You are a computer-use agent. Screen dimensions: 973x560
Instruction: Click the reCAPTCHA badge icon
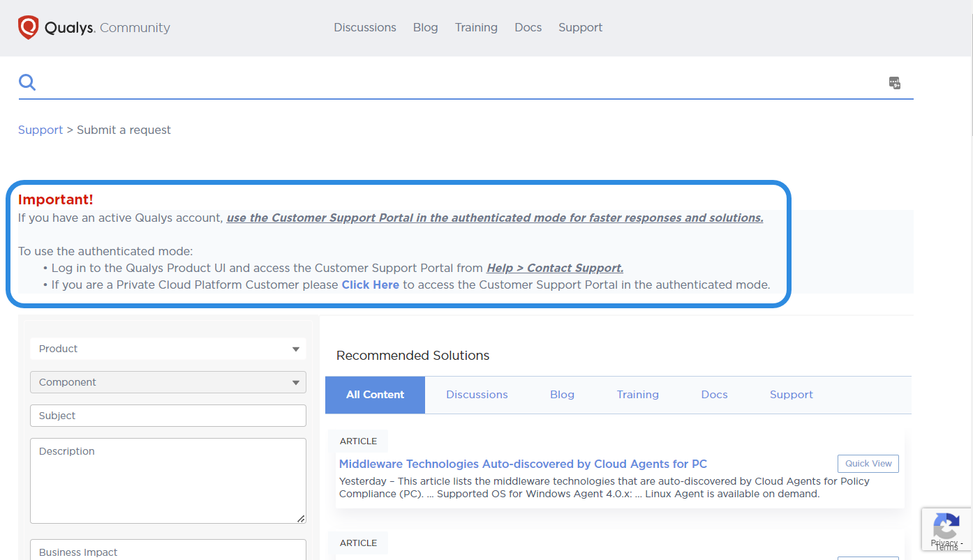click(x=946, y=529)
